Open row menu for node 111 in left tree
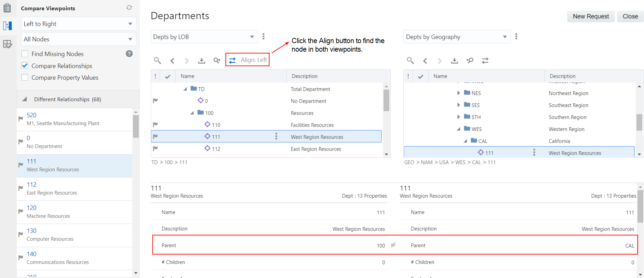The image size is (644, 278). [x=276, y=136]
